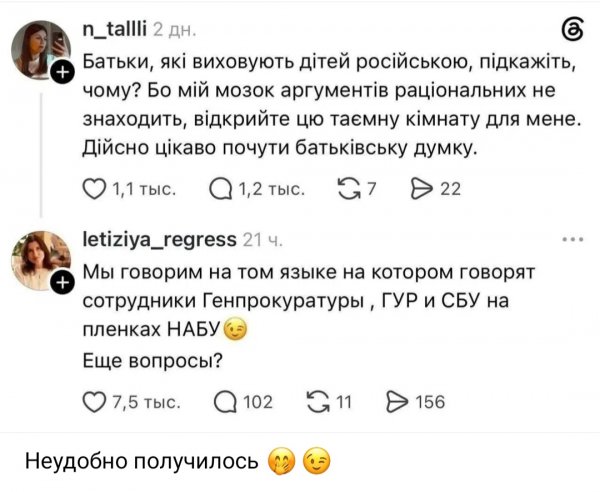
Task: Click the 2 дн. timestamp on first post
Action: point(174,29)
